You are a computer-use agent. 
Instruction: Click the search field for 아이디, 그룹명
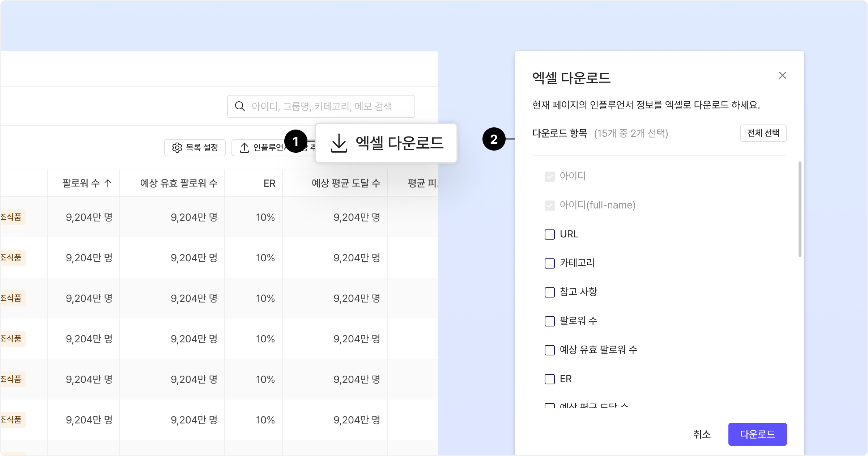pos(322,106)
